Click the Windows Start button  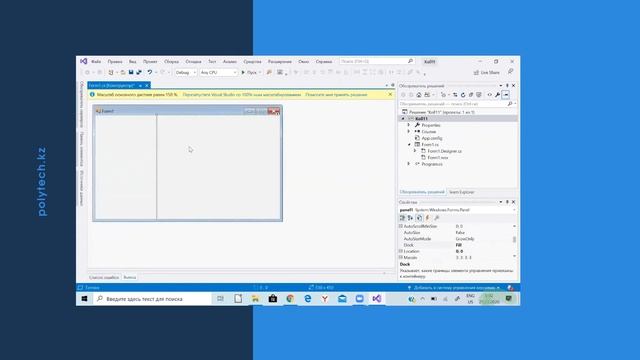84,299
